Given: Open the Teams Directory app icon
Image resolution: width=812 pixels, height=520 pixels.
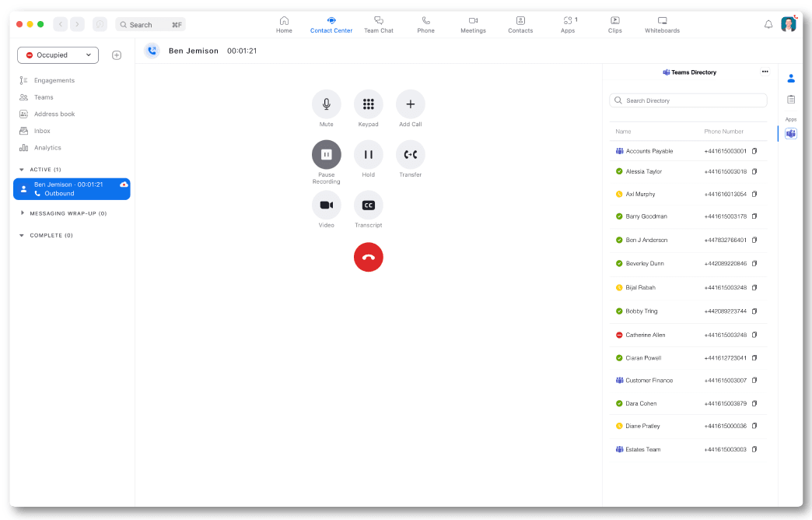Looking at the screenshot, I should 790,133.
